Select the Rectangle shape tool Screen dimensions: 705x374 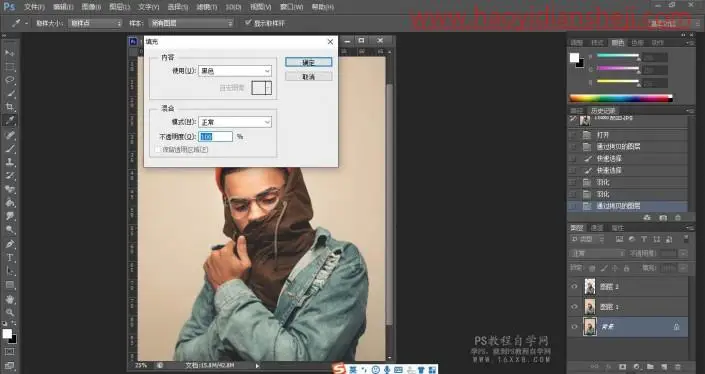[9, 285]
